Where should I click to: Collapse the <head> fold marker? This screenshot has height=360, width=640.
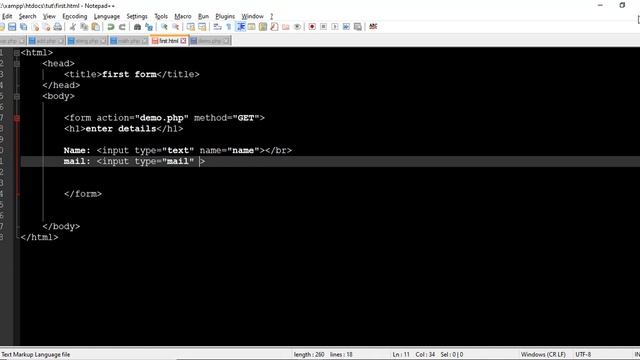pos(17,64)
